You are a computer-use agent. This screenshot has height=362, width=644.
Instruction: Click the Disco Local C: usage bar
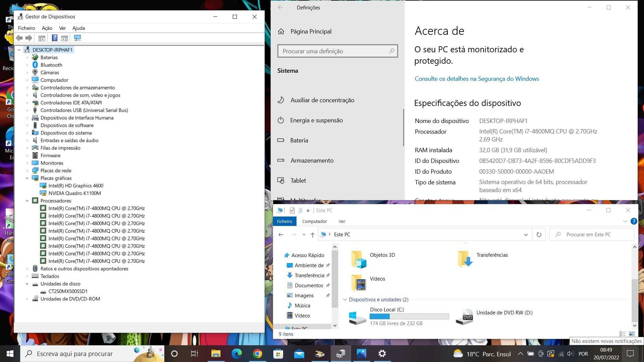pyautogui.click(x=409, y=316)
